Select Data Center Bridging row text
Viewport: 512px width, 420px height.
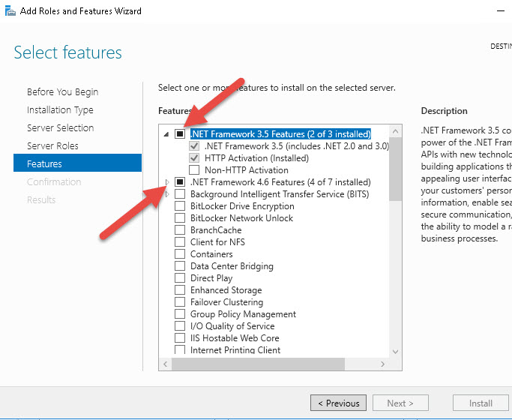click(232, 266)
